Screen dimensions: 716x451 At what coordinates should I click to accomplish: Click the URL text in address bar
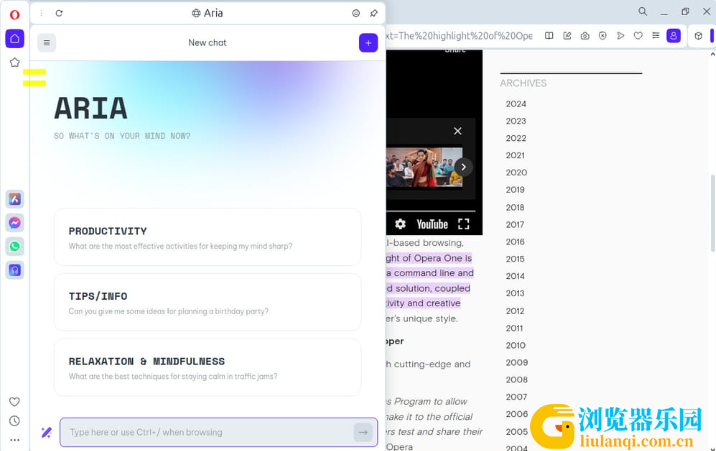459,36
